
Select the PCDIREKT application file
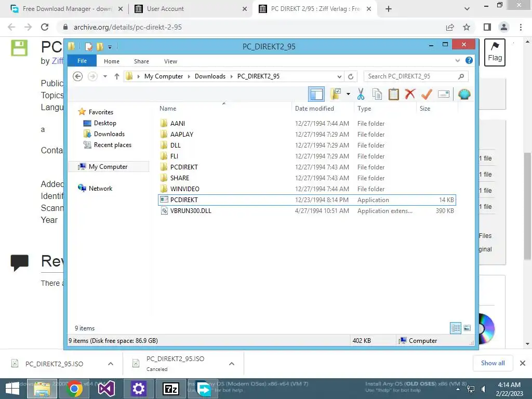pyautogui.click(x=307, y=200)
